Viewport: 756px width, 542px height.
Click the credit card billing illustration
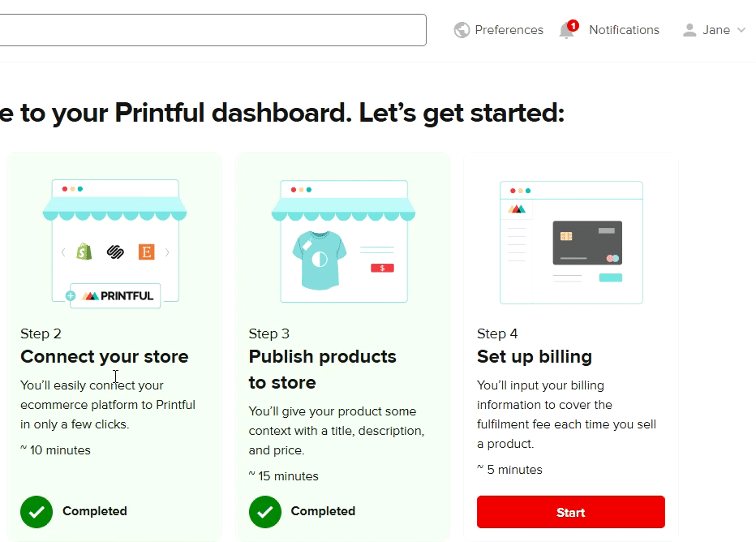[586, 243]
